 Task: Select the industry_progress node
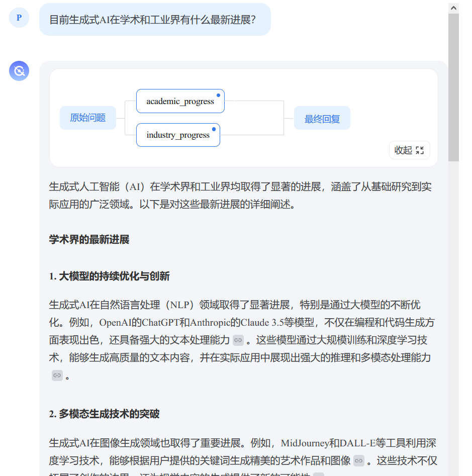[x=178, y=135]
